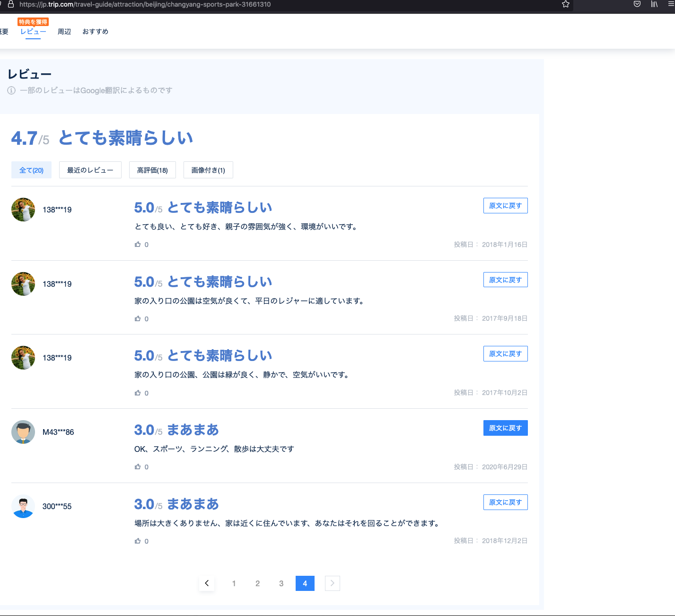The image size is (675, 616).
Task: Show only 高評価(18) reviews
Action: click(152, 170)
